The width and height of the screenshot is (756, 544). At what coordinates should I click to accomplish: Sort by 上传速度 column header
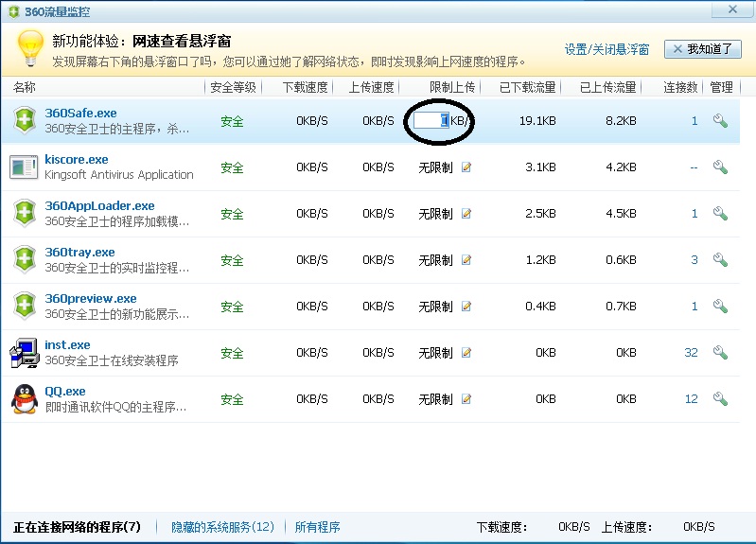coord(371,87)
